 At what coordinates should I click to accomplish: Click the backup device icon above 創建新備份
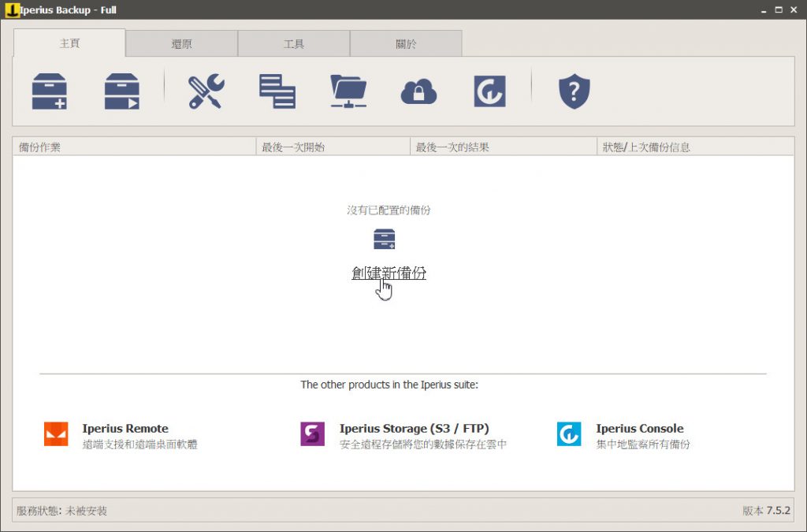(x=384, y=239)
